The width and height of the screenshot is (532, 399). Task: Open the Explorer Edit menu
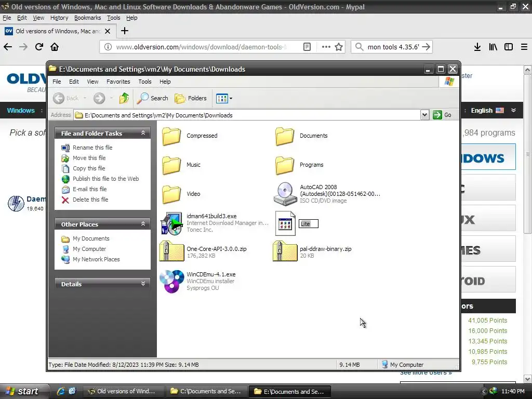(x=74, y=82)
